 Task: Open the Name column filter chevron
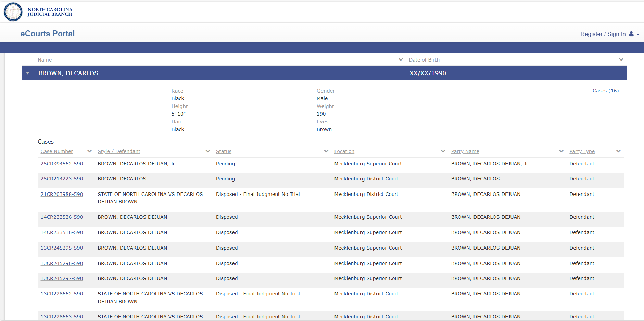point(401,59)
